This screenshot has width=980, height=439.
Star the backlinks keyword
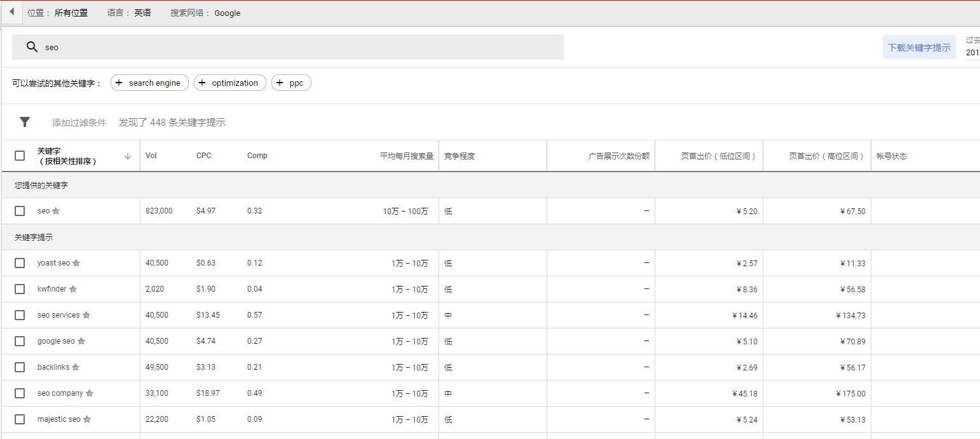point(76,367)
